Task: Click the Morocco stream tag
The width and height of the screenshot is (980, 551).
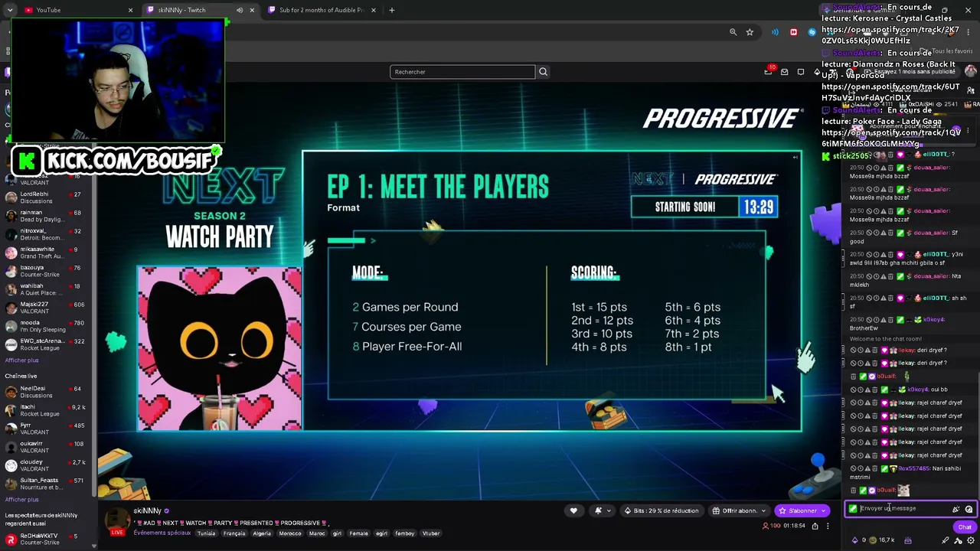Action: (x=290, y=533)
